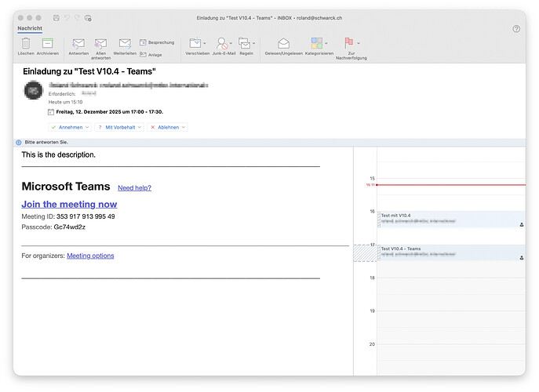Viewport: 539px width, 392px height.
Task: Click the email subject Einladung zu "Test V10.4 - Teams"
Action: (89, 71)
